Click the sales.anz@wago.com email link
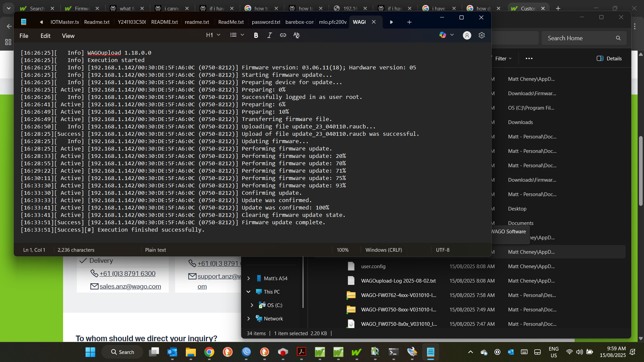 point(130,286)
